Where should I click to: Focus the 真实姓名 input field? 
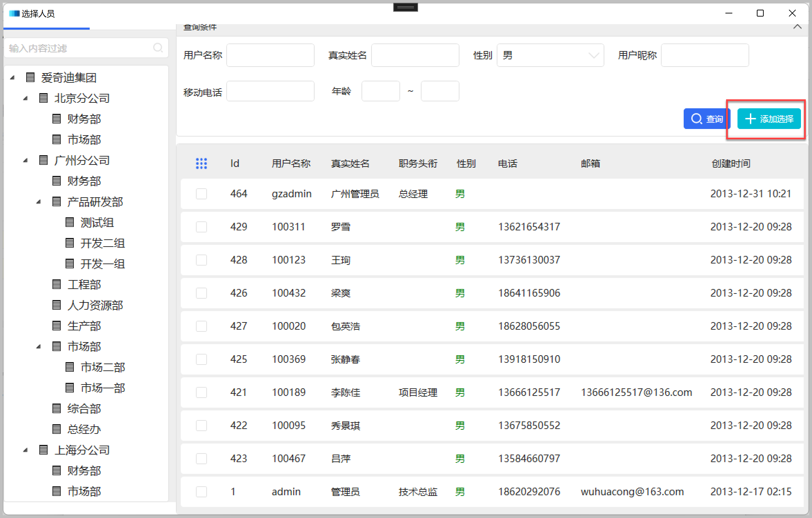(x=415, y=55)
